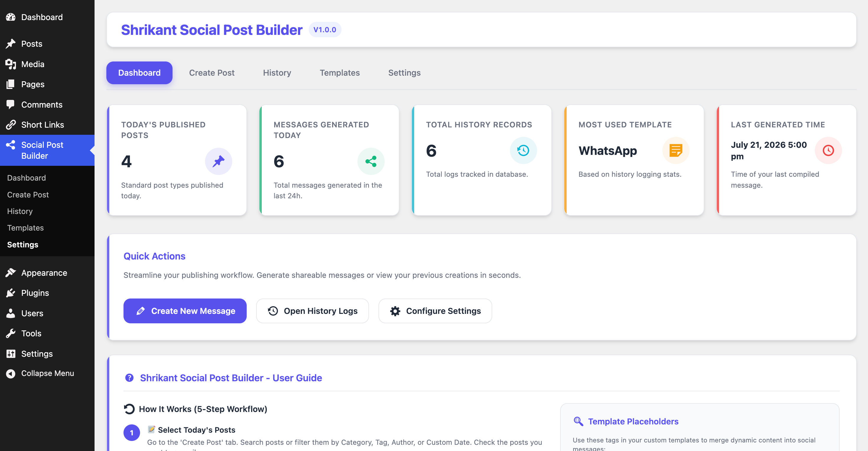Open bold Settings submenu under Social Post Builder
The width and height of the screenshot is (868, 451).
coord(22,244)
